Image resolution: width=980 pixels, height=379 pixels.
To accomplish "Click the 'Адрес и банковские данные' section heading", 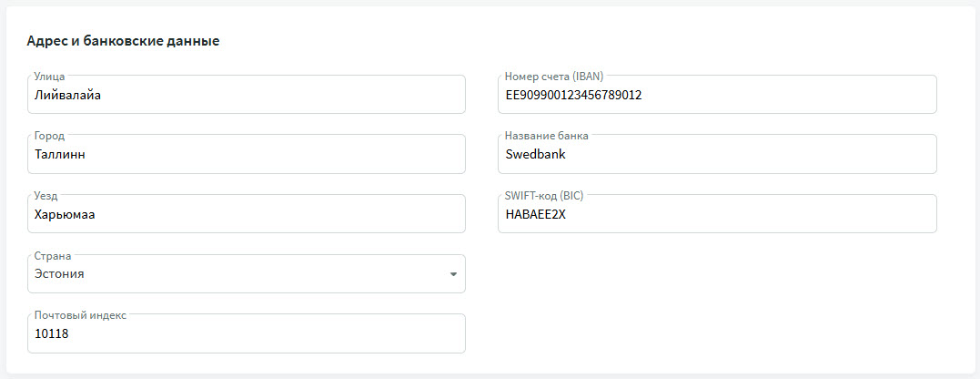I will point(123,41).
